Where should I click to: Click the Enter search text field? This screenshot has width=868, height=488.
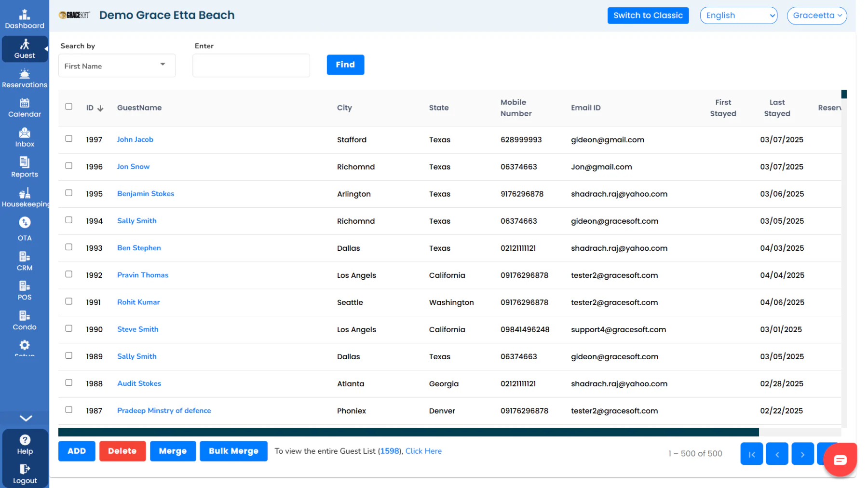coord(251,66)
